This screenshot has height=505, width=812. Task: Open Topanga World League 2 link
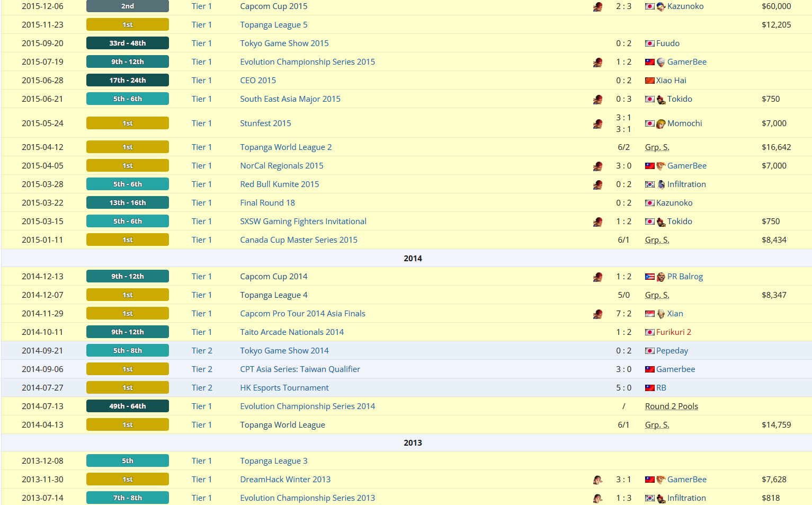[285, 147]
